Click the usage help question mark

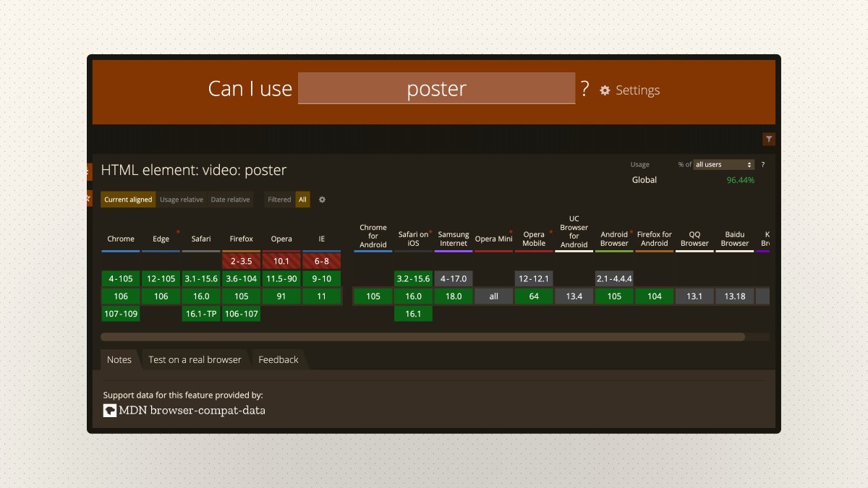coord(762,165)
